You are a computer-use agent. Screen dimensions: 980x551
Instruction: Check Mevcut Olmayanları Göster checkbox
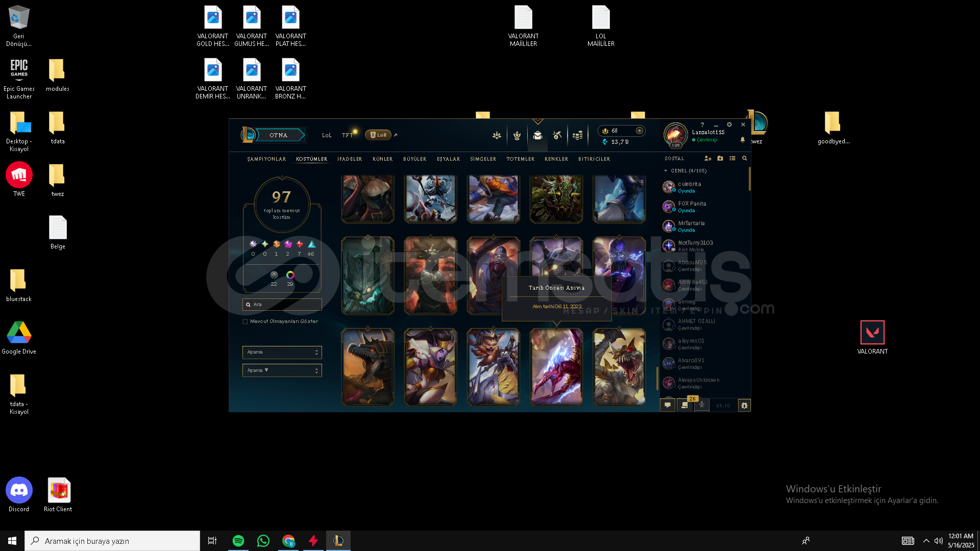246,321
